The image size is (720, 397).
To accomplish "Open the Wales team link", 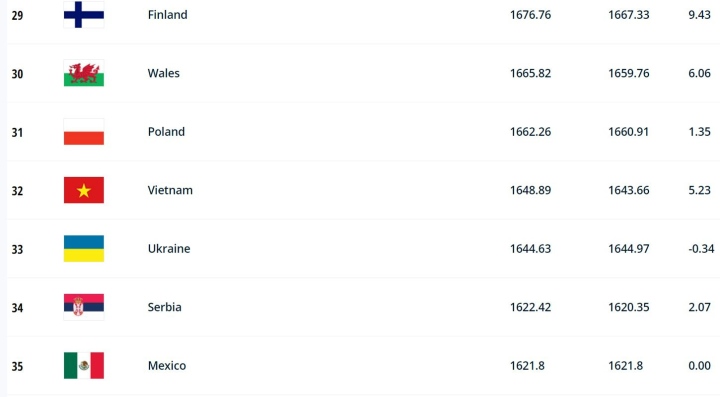I will pyautogui.click(x=163, y=73).
